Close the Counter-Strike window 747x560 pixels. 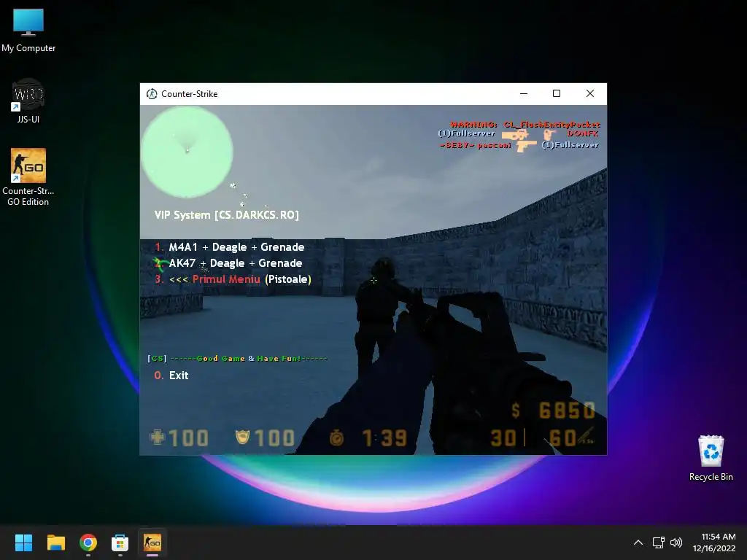click(x=589, y=94)
